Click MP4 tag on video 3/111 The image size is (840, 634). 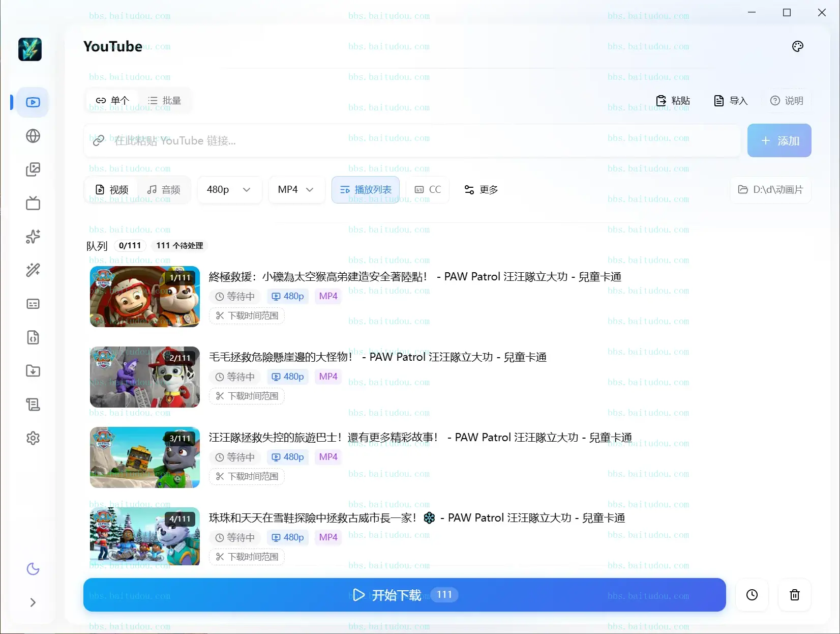pos(328,457)
